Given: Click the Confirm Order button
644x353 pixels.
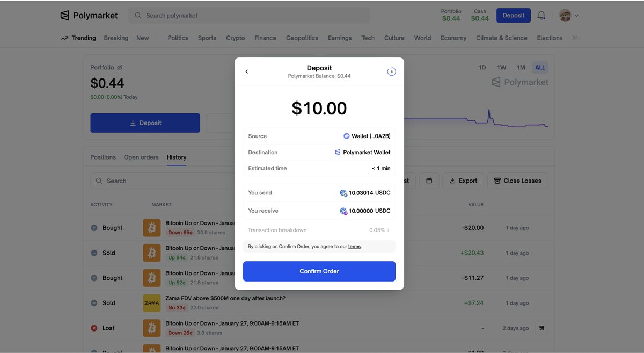Looking at the screenshot, I should pos(319,271).
